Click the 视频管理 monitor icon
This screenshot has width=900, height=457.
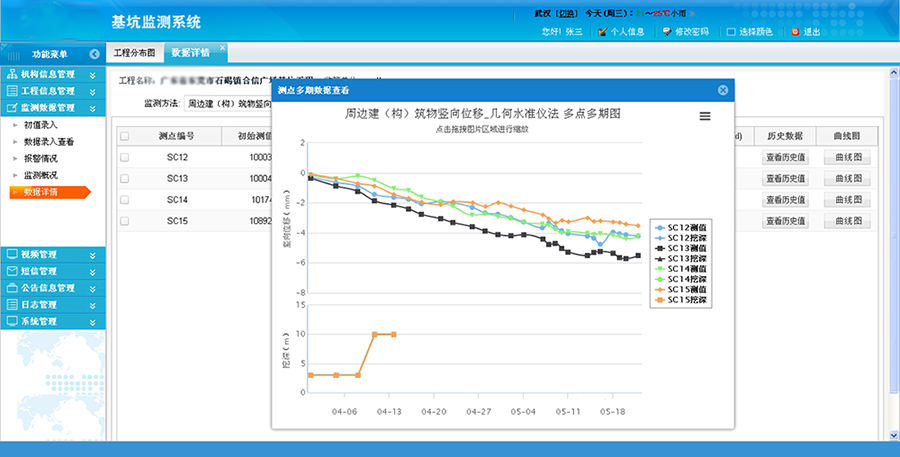click(12, 254)
